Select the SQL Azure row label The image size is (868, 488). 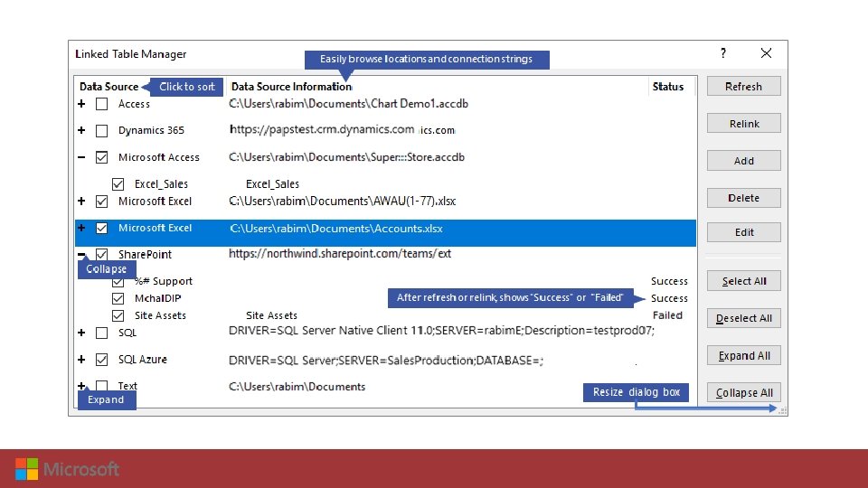coord(142,360)
